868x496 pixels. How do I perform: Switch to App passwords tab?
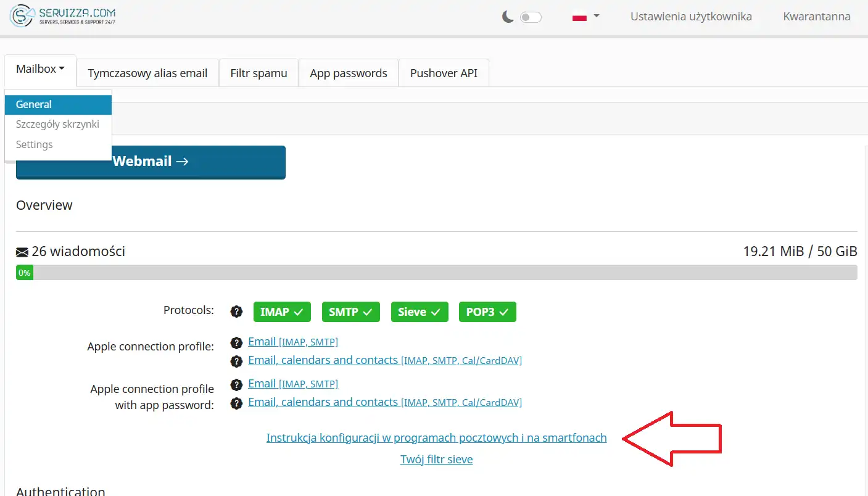pyautogui.click(x=349, y=73)
